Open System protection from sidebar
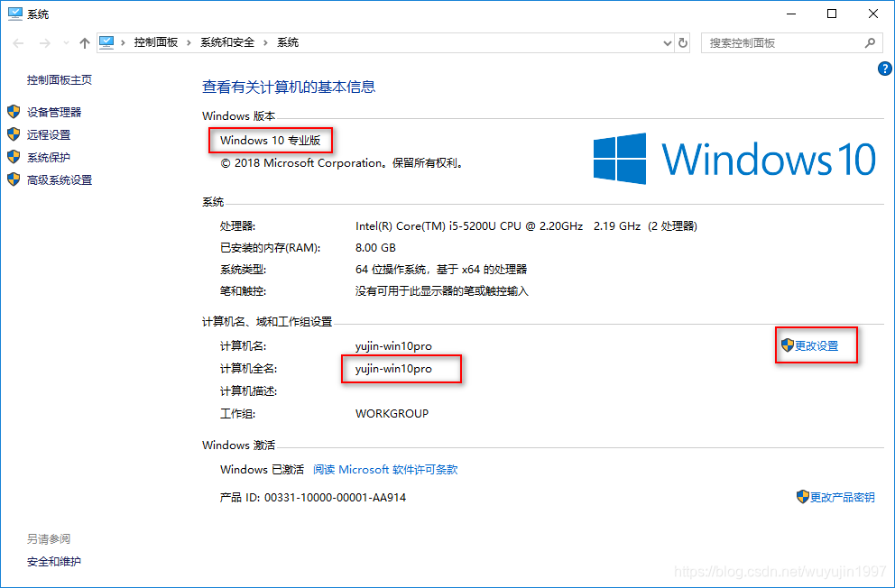Screen dimensions: 895x588 pyautogui.click(x=49, y=158)
